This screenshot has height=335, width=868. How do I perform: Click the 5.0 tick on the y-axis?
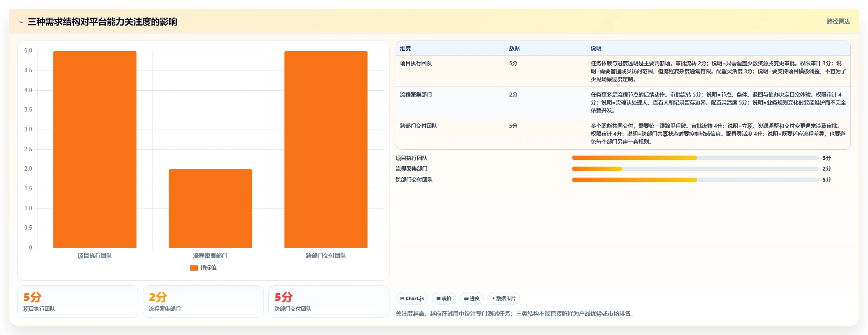28,51
